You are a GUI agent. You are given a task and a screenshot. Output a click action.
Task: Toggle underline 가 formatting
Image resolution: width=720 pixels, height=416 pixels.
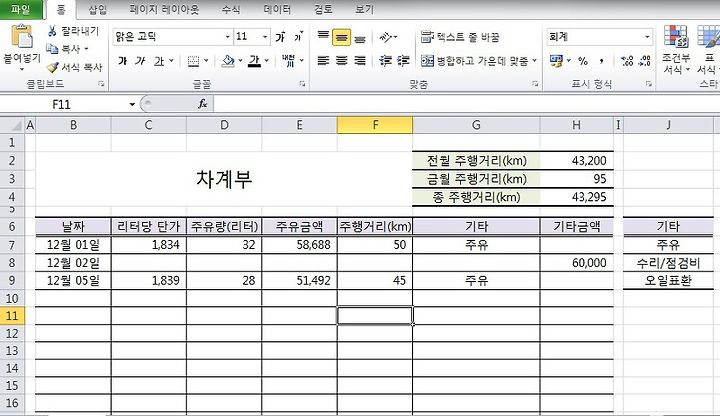pyautogui.click(x=159, y=61)
